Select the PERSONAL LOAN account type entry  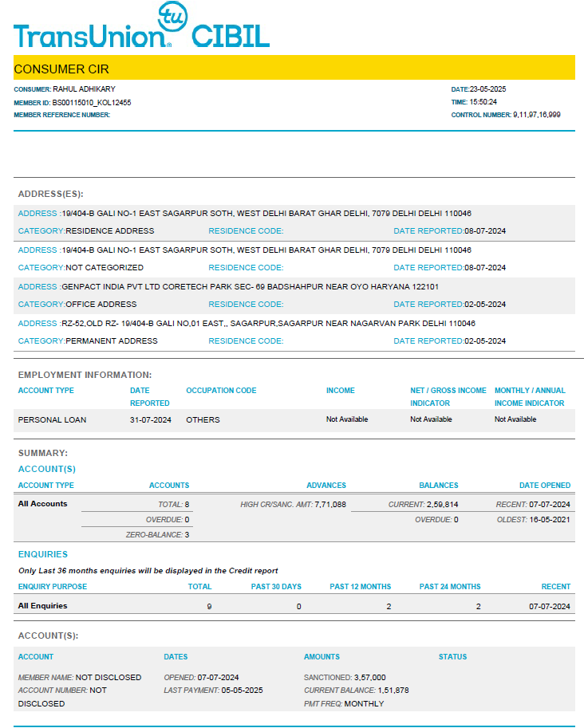pyautogui.click(x=52, y=419)
